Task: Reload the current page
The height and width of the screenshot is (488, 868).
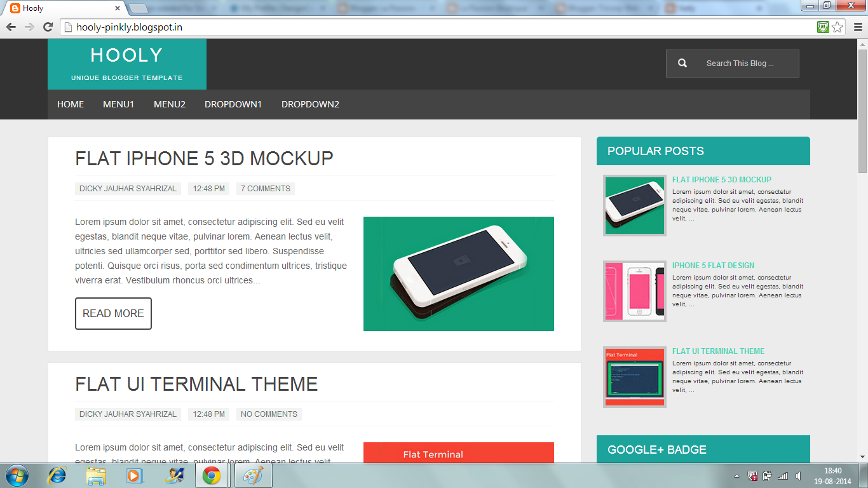Action: (x=48, y=27)
